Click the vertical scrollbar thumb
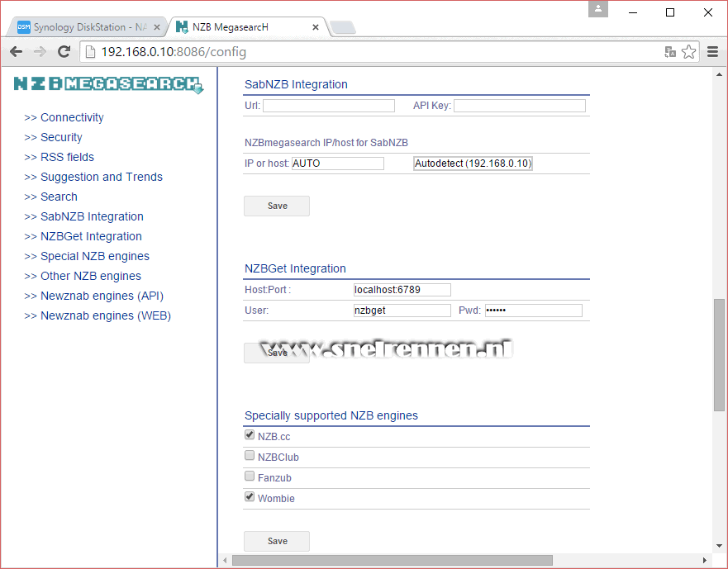Screen dimensions: 728x569 point(719,355)
